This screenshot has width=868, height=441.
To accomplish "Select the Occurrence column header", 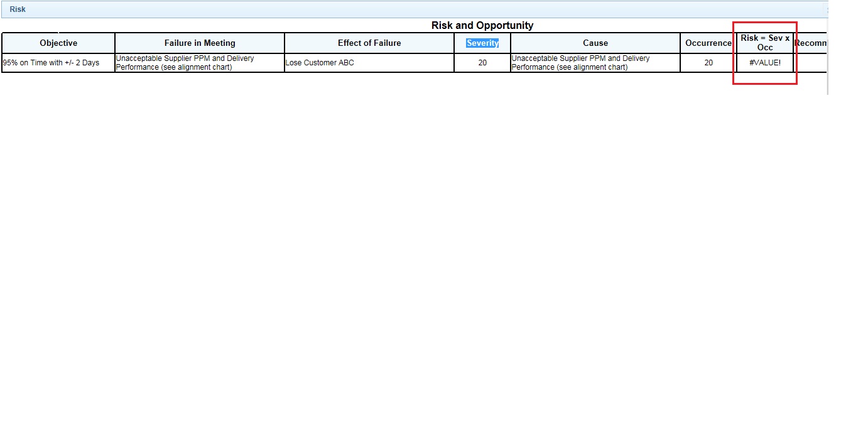I will point(708,43).
